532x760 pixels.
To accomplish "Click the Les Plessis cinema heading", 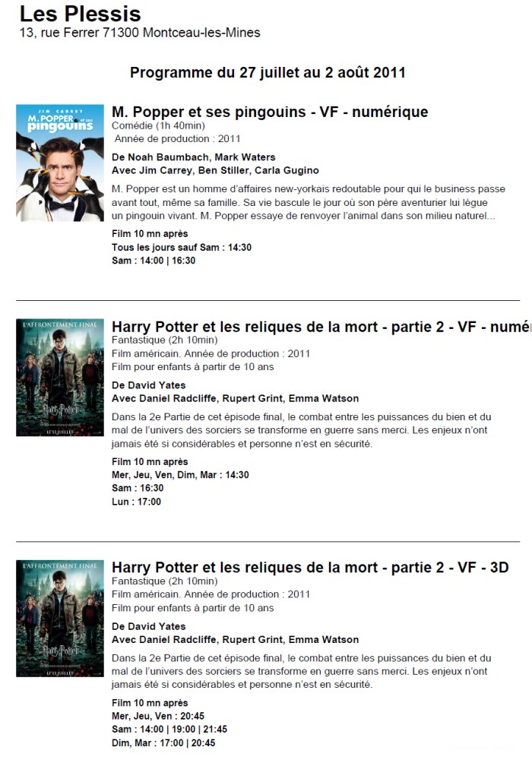I will (80, 14).
